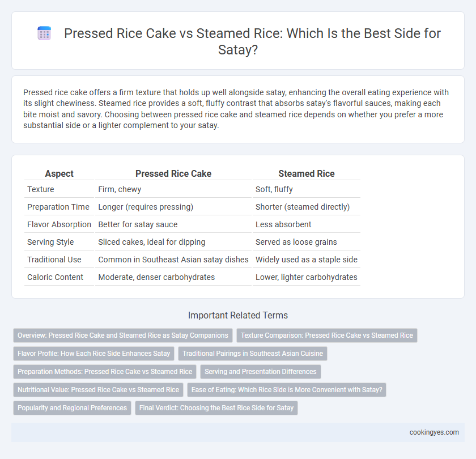Click the Pressed Rice Cake column header
This screenshot has height=459, width=476.
point(173,173)
